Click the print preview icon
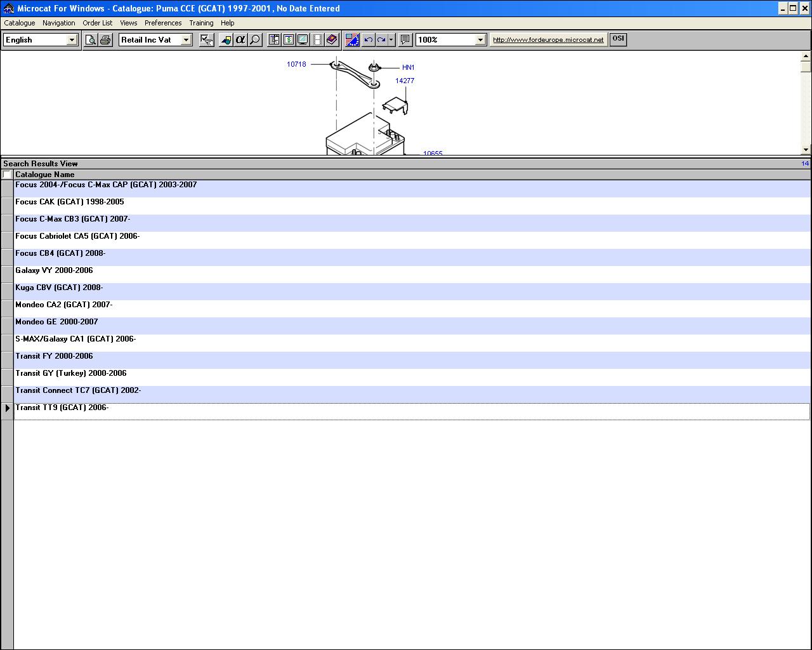 coord(91,40)
